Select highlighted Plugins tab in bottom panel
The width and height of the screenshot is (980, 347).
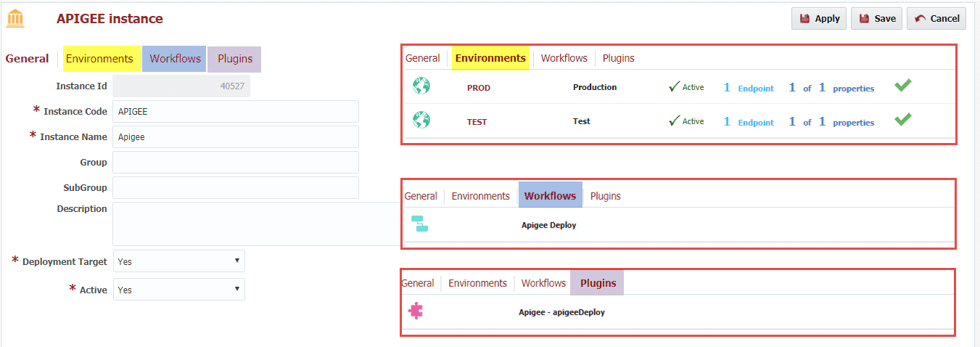click(x=598, y=283)
